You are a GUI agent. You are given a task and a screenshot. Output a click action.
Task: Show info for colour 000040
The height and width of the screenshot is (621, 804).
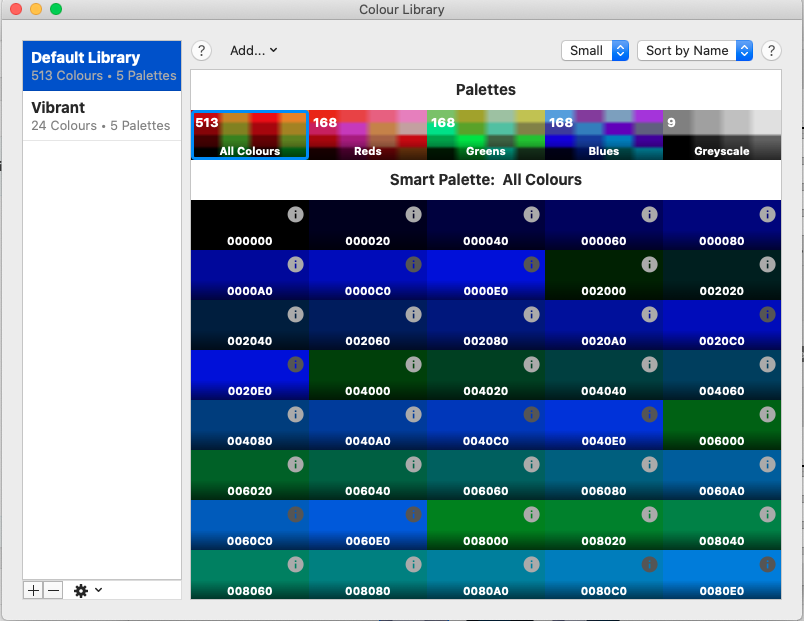click(531, 214)
